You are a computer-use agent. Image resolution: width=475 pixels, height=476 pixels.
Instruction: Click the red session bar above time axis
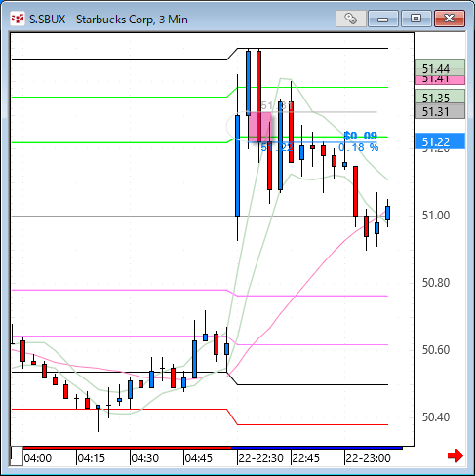(127, 448)
